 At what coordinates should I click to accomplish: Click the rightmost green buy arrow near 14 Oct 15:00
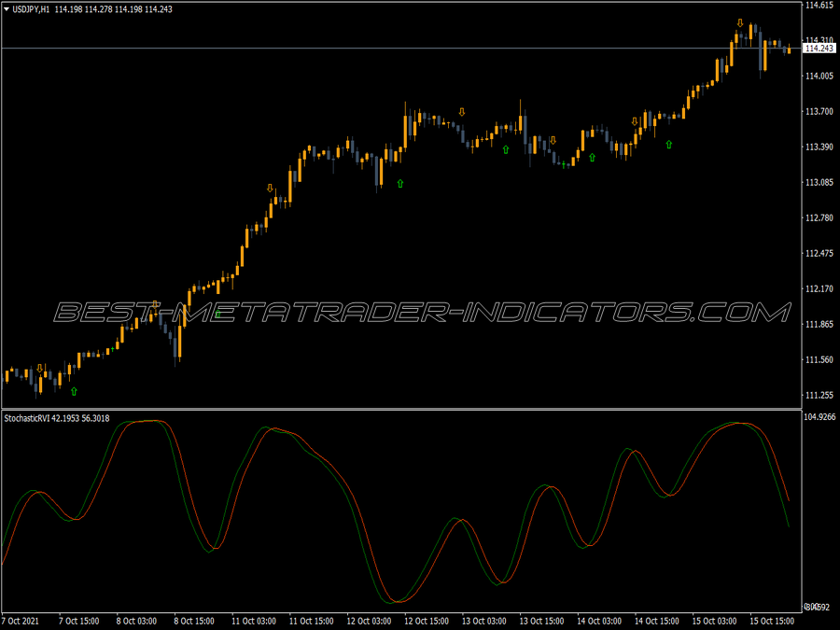tap(668, 145)
